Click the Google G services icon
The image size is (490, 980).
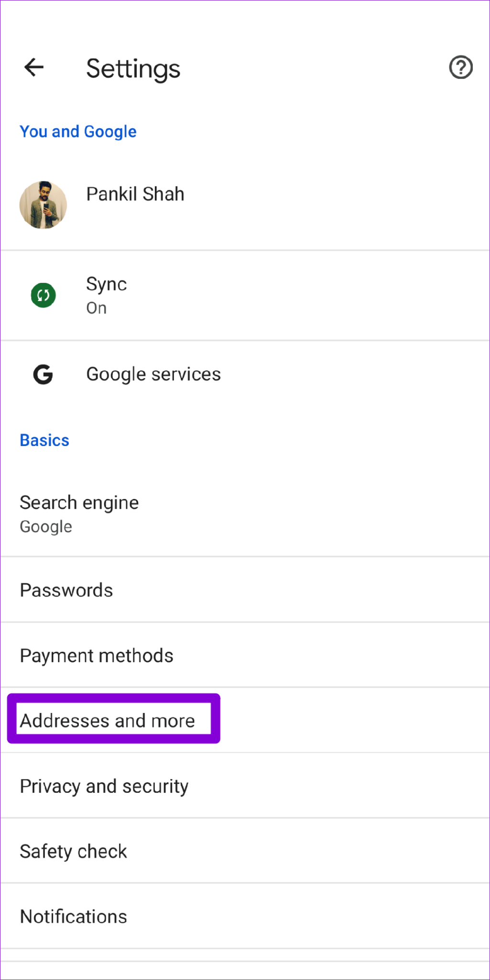coord(43,374)
